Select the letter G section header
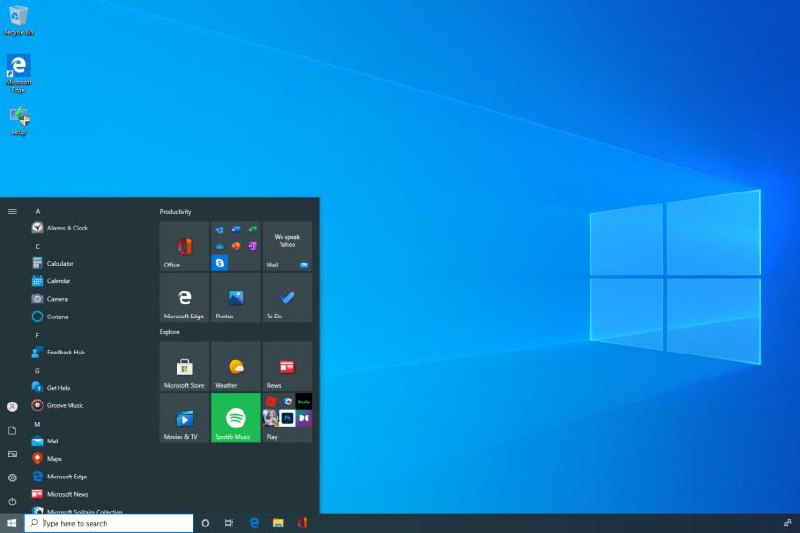The height and width of the screenshot is (533, 800). coord(37,371)
